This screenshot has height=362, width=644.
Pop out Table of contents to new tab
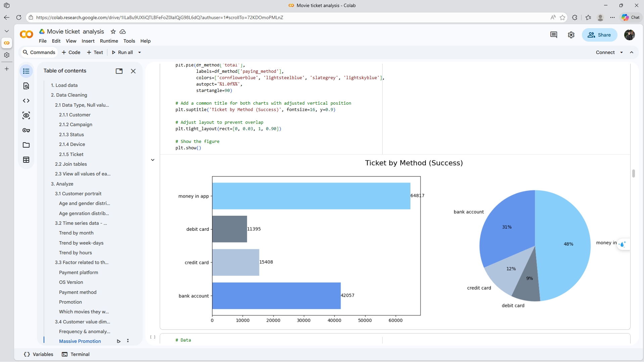coord(119,71)
